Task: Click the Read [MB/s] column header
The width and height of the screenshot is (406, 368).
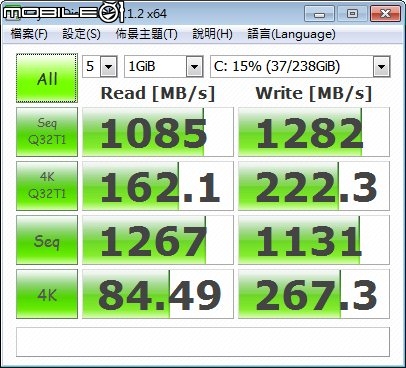Action: click(x=158, y=93)
